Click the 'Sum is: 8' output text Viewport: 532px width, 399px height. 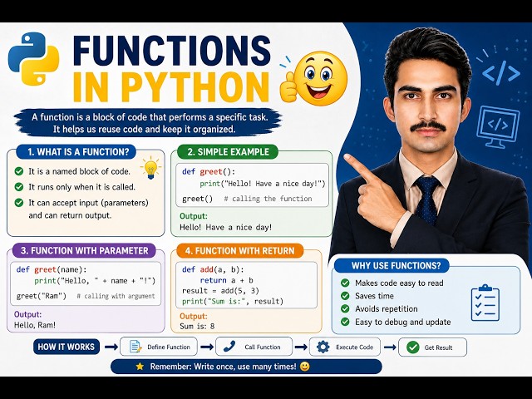tap(197, 326)
